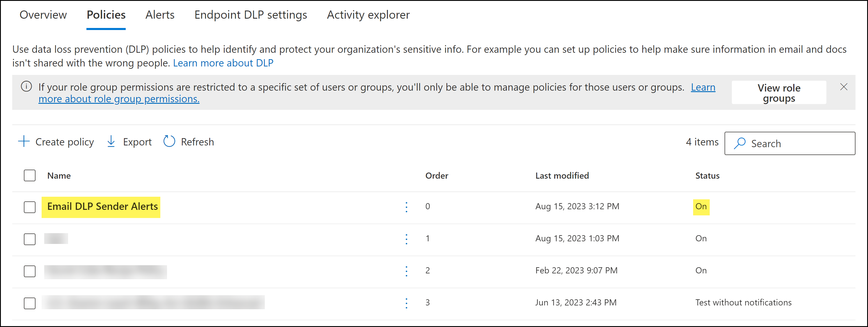The height and width of the screenshot is (327, 868).
Task: Open three-dot menu for order 2 policy
Action: [407, 271]
